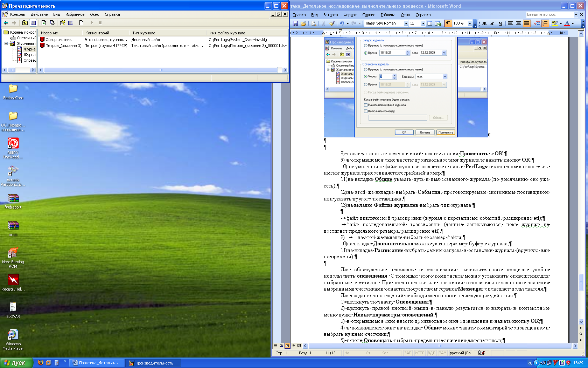Click the Word vertical scrollbar thumb
The width and height of the screenshot is (588, 368).
[581, 282]
